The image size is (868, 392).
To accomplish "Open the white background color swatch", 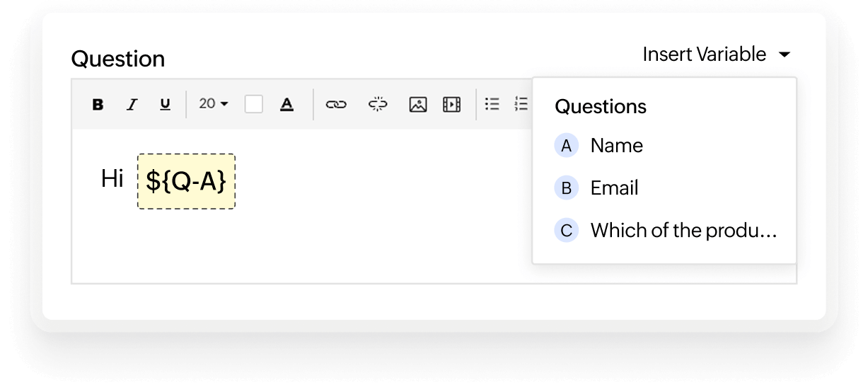I will point(253,105).
